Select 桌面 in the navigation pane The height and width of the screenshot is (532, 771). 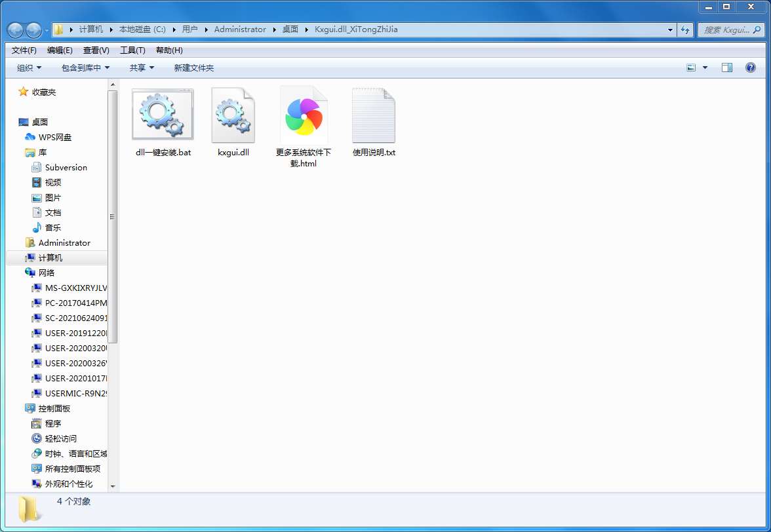pos(40,122)
